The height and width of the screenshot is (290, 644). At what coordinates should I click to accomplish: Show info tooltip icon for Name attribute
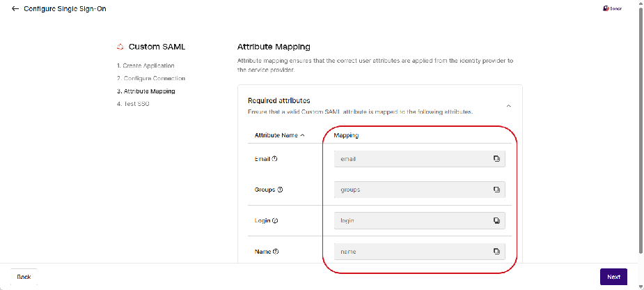pyautogui.click(x=276, y=252)
